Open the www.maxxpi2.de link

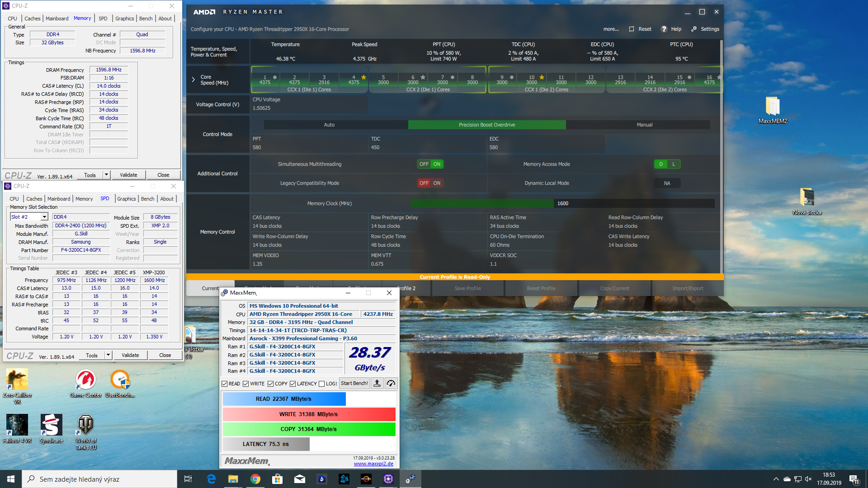[x=373, y=464]
